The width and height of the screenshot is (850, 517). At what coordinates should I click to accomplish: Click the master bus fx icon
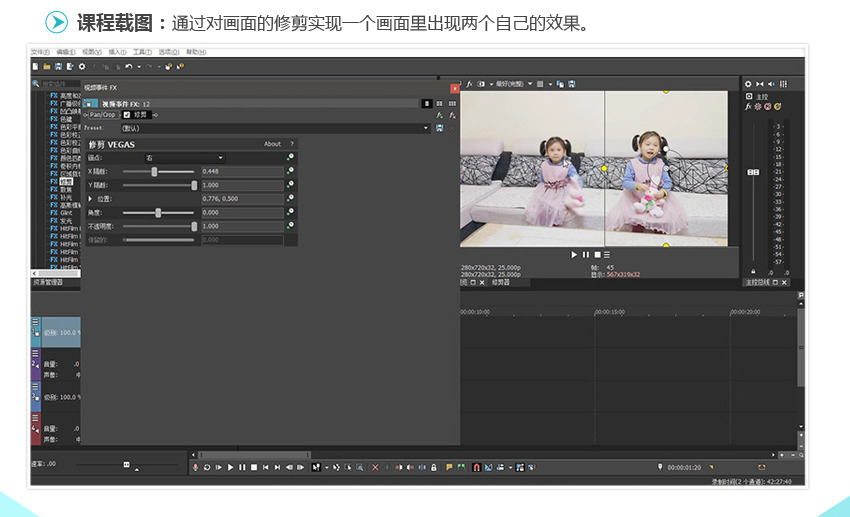tap(749, 107)
